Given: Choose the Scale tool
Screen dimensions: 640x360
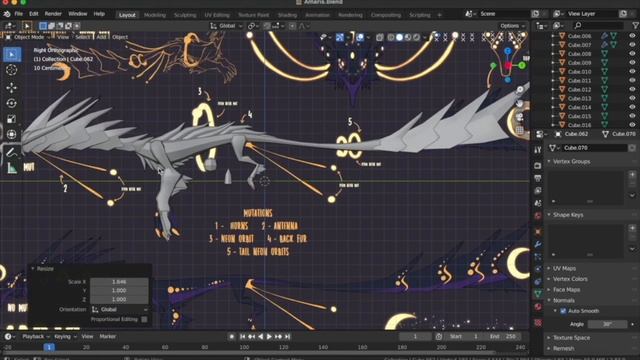Looking at the screenshot, I should [12, 119].
